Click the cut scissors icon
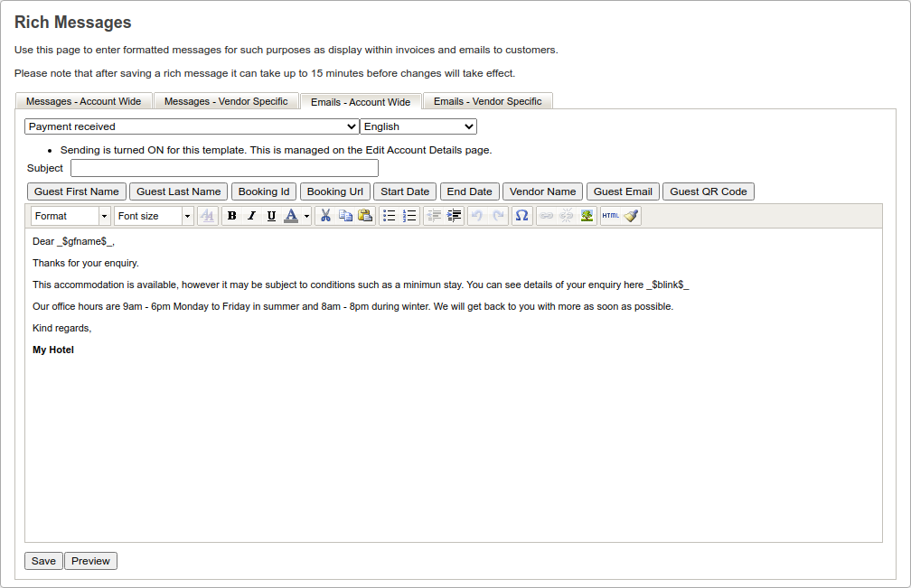 point(325,216)
